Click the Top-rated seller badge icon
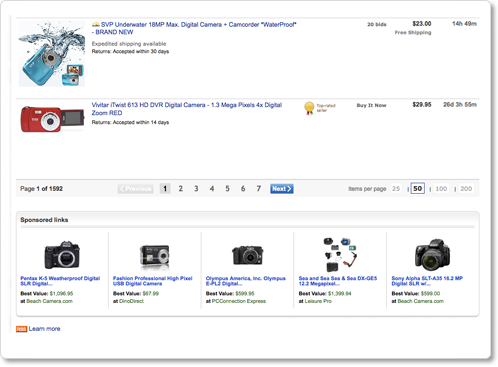Image resolution: width=498 pixels, height=367 pixels. 309,108
